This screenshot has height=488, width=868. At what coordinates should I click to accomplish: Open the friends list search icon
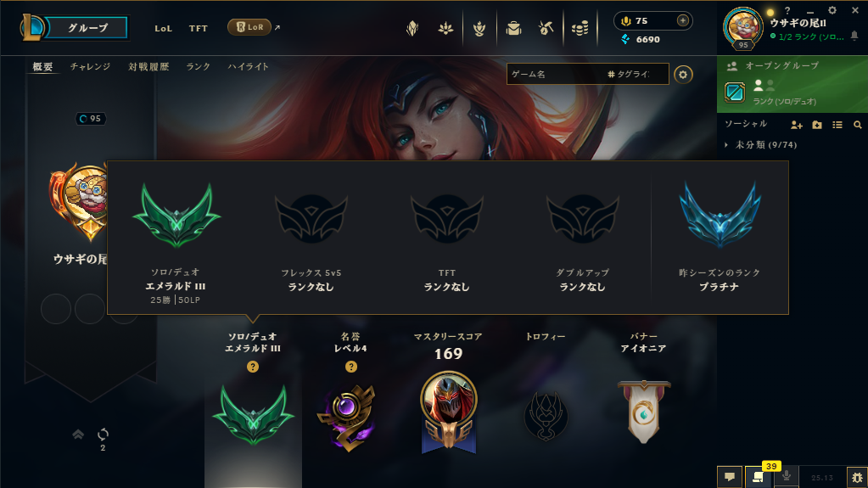tap(858, 126)
